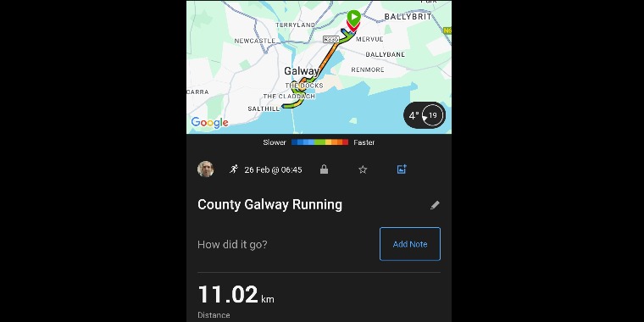644x322 pixels.
Task: Click the add photo icon
Action: click(402, 169)
